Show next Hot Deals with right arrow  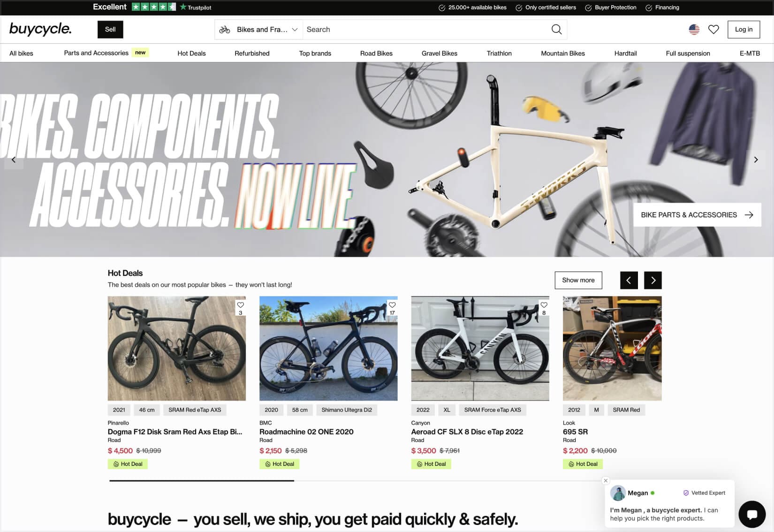653,280
